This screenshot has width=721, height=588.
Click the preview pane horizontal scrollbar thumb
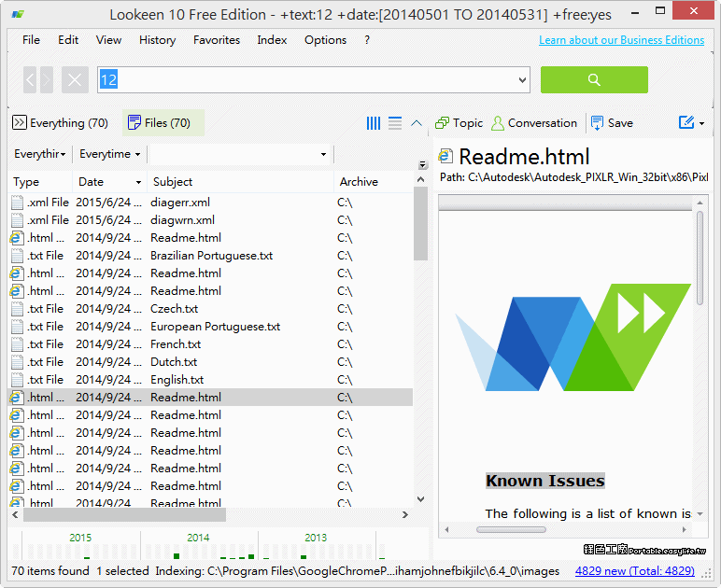coord(511,529)
